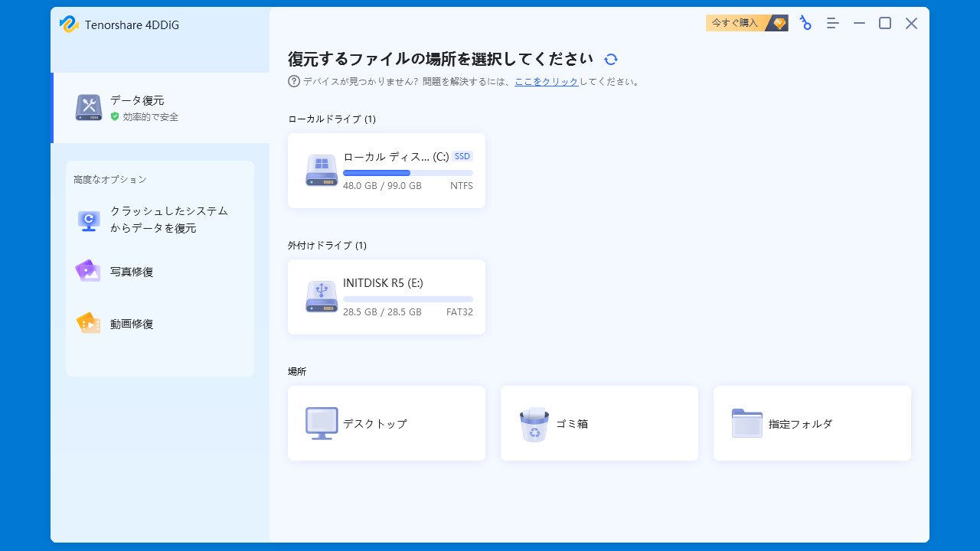Click the 写真修復 photo icon

(88, 271)
